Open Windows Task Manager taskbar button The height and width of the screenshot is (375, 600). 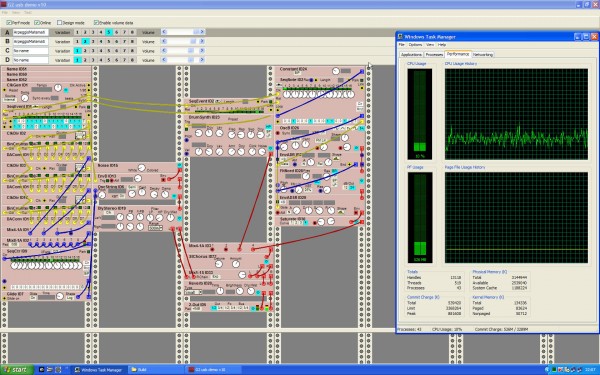pos(98,370)
